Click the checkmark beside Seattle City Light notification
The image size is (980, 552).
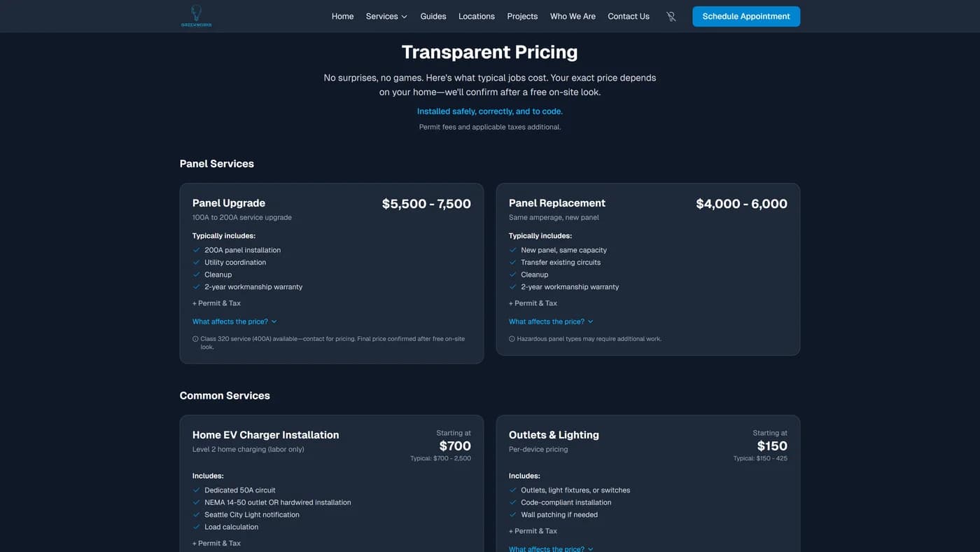196,514
